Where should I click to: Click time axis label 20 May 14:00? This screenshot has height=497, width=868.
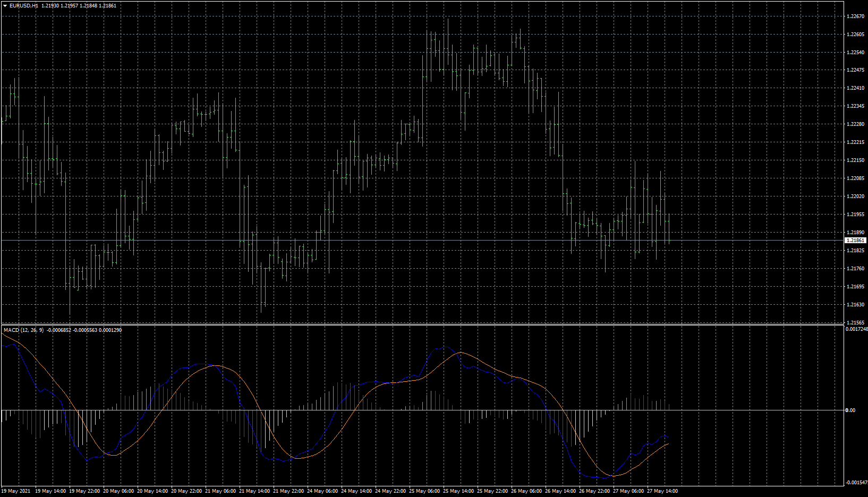click(x=152, y=491)
